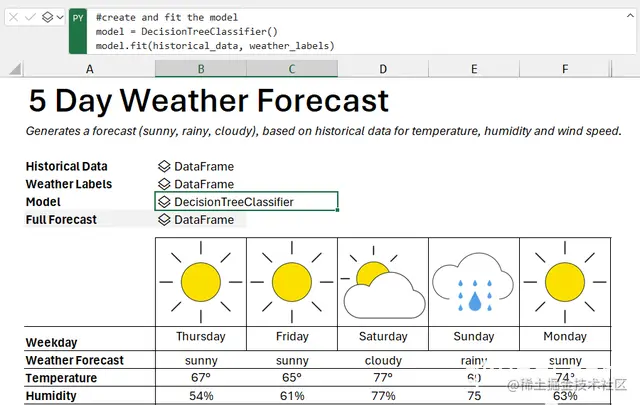Click the Sunday rain cloud image

473,282
